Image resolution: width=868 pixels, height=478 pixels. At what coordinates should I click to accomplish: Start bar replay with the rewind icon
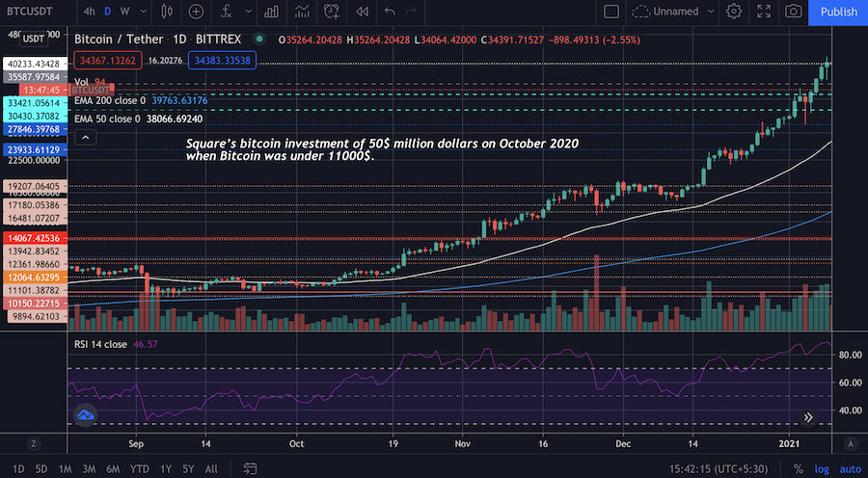[x=362, y=11]
